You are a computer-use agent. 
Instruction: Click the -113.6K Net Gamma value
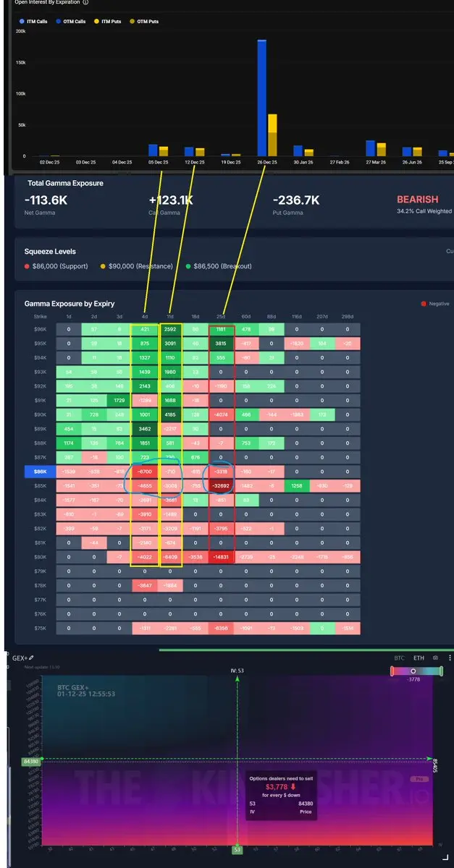[46, 200]
